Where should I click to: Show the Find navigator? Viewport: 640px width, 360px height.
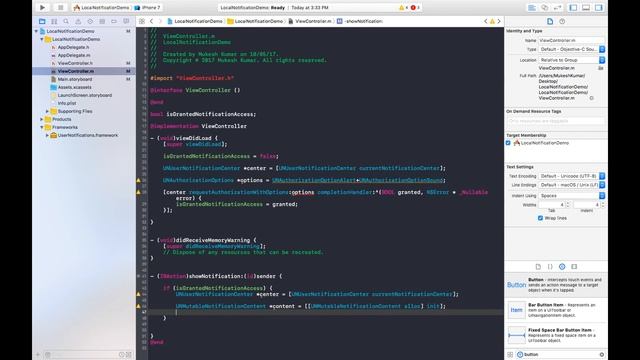coord(66,21)
